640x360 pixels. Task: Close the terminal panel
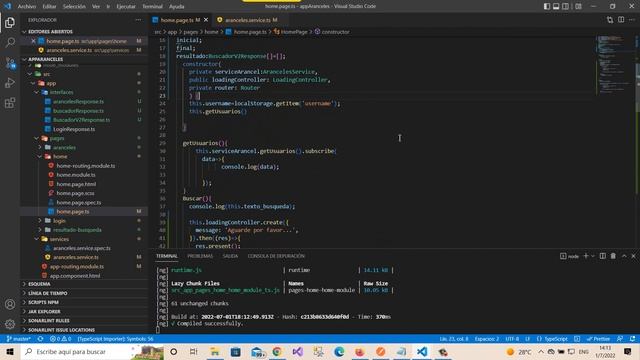(x=633, y=256)
